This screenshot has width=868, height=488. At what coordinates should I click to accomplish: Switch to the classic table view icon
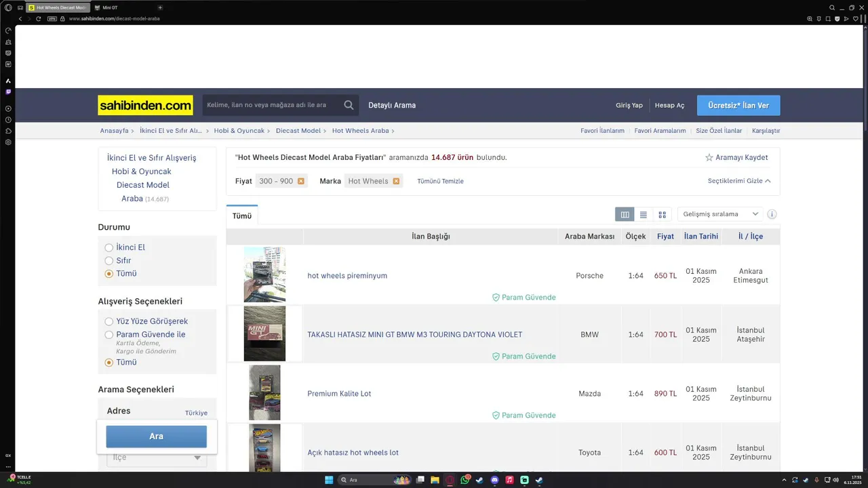(x=625, y=214)
